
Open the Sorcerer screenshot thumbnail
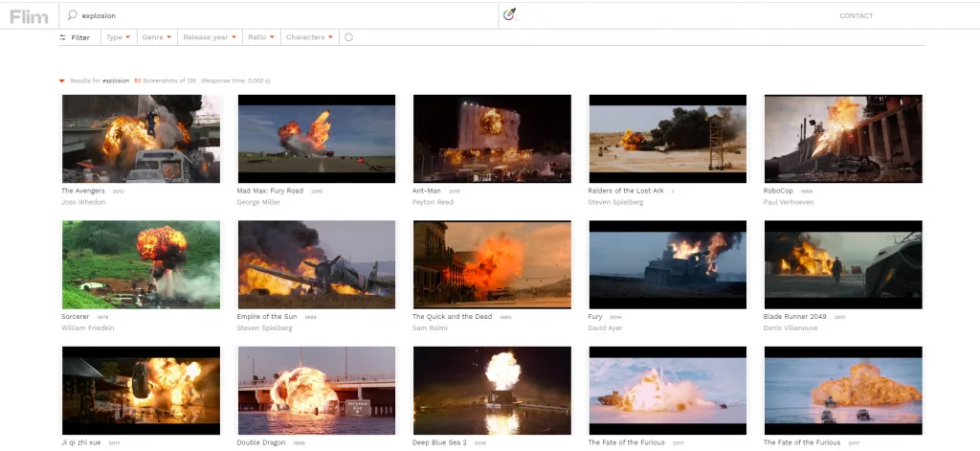coord(142,264)
